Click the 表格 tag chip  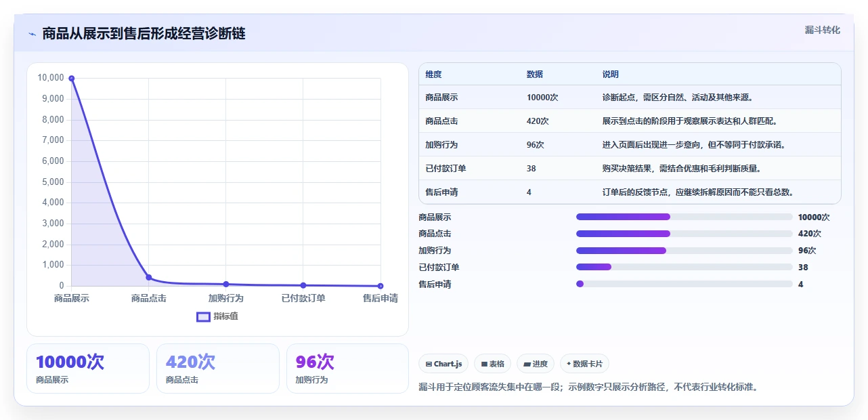coord(492,364)
